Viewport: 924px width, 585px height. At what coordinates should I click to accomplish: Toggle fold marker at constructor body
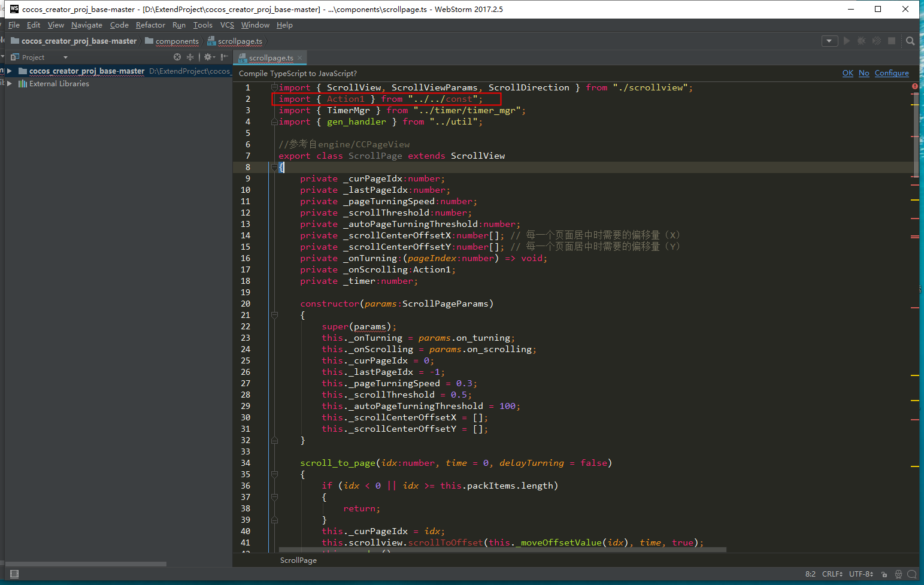click(x=274, y=315)
